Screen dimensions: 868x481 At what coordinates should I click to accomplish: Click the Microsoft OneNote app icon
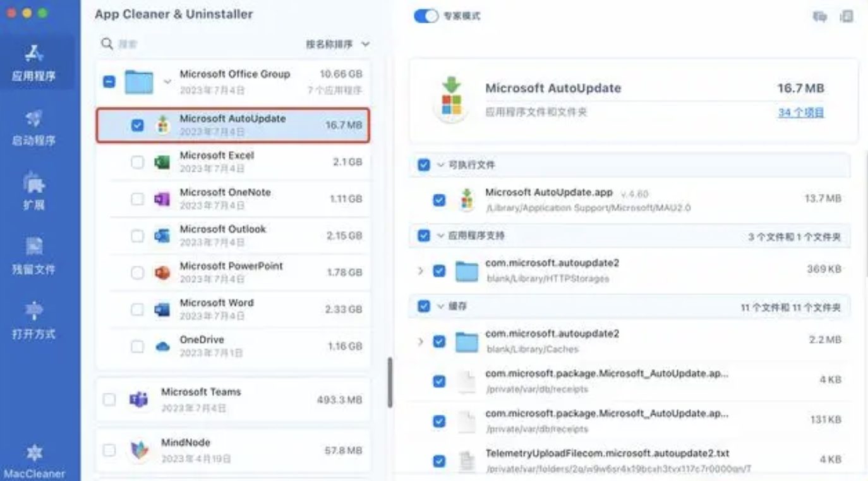coord(162,199)
